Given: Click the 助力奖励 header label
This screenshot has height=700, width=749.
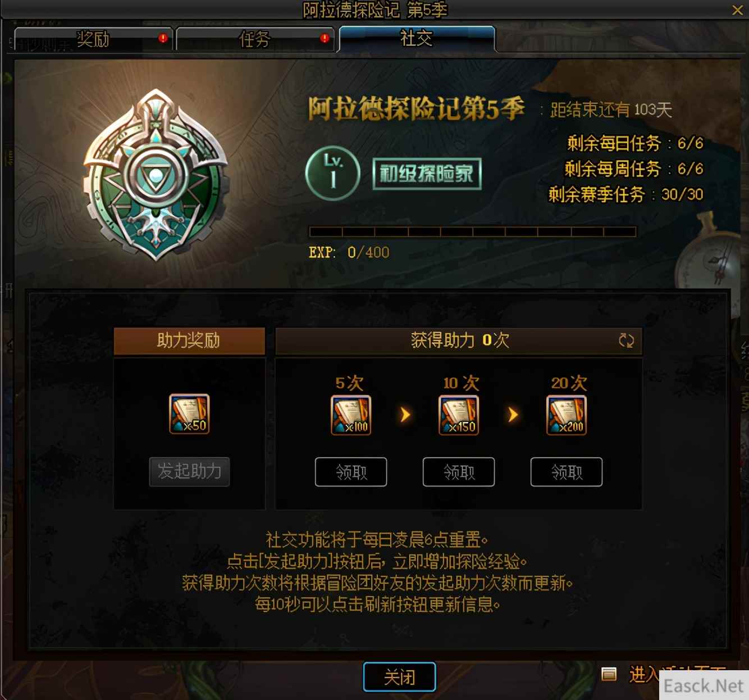Looking at the screenshot, I should (189, 341).
